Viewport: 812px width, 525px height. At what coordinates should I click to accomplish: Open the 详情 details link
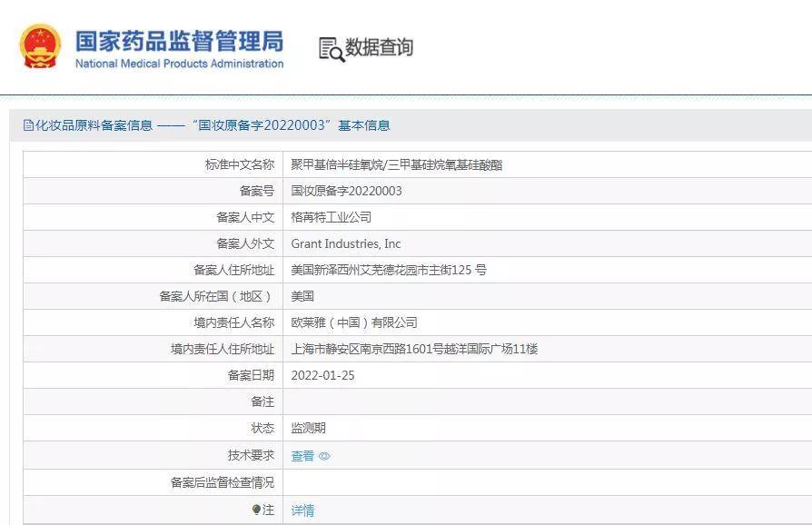[302, 510]
